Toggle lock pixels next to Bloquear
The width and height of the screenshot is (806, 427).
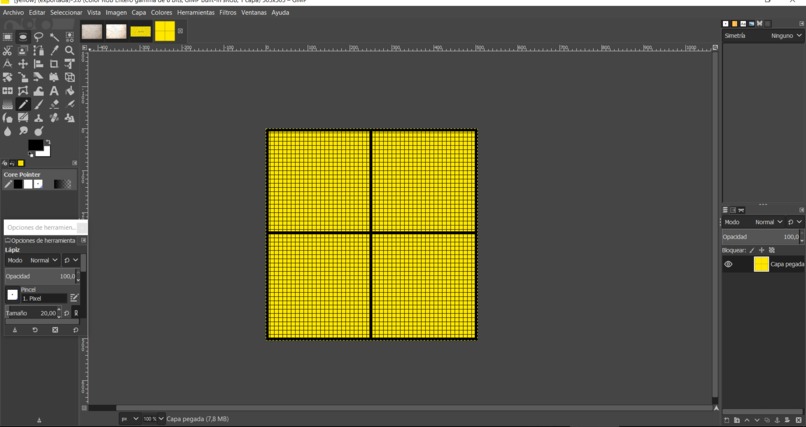[x=752, y=250]
